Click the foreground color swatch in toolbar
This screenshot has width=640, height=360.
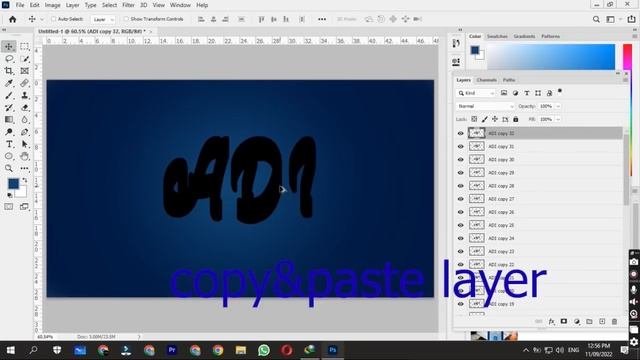coord(13,184)
